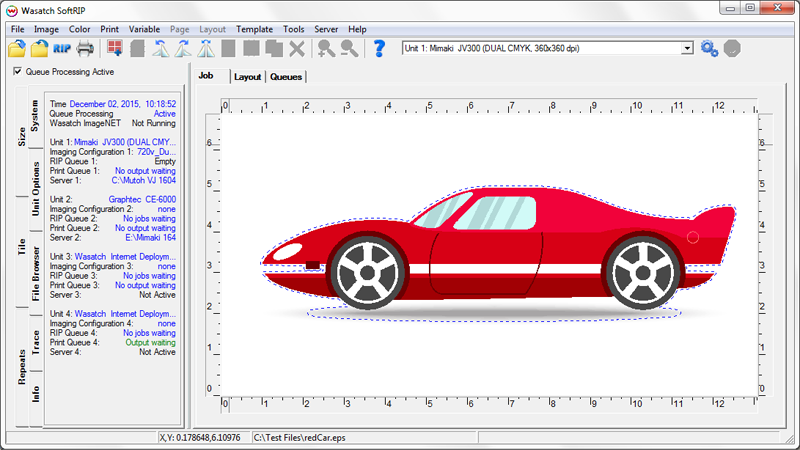This screenshot has height=450, width=800.
Task: Open the Variable menu
Action: 144,29
